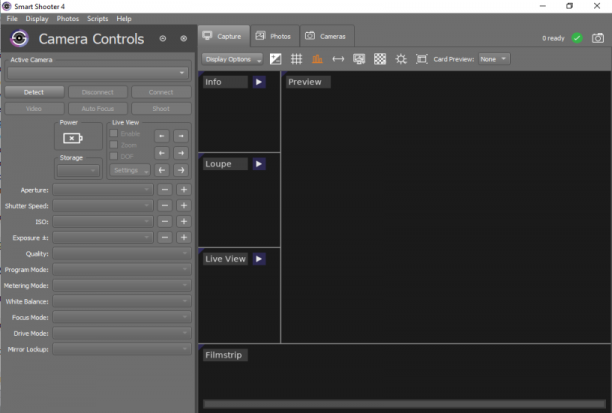Click the fit-to-frame icon before Card Preview
The width and height of the screenshot is (612, 413).
click(x=422, y=59)
